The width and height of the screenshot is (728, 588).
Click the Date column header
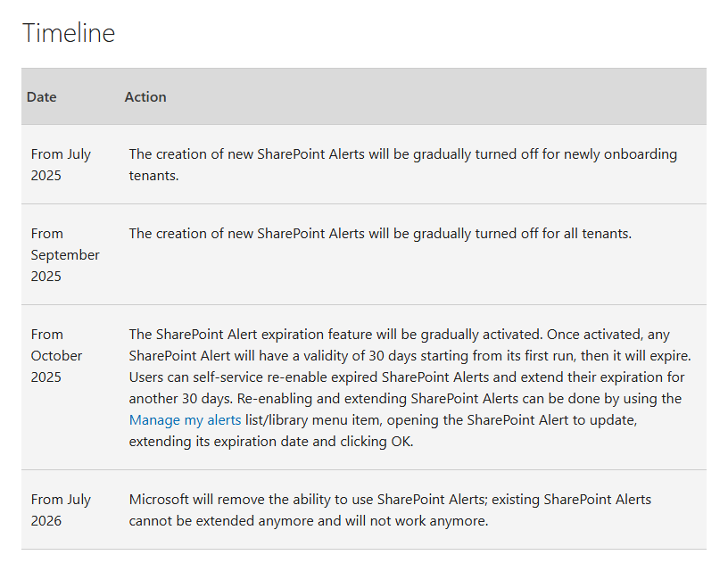pos(42,97)
